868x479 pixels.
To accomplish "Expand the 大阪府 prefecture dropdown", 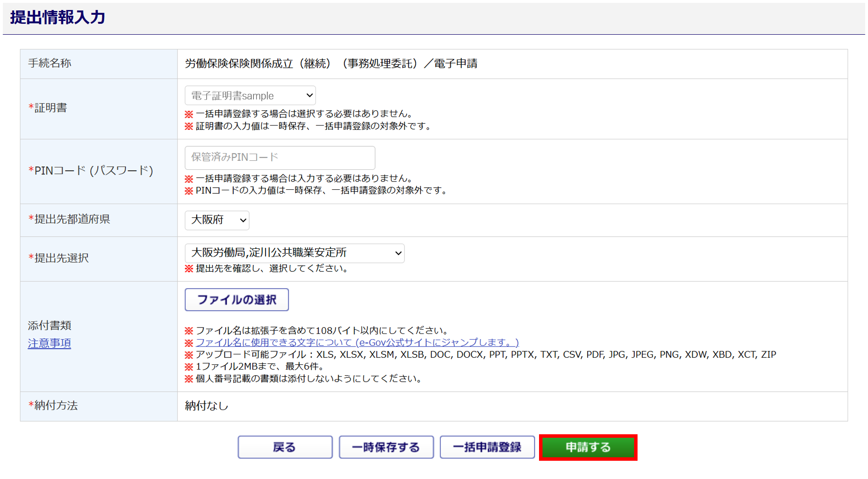I will pos(217,220).
